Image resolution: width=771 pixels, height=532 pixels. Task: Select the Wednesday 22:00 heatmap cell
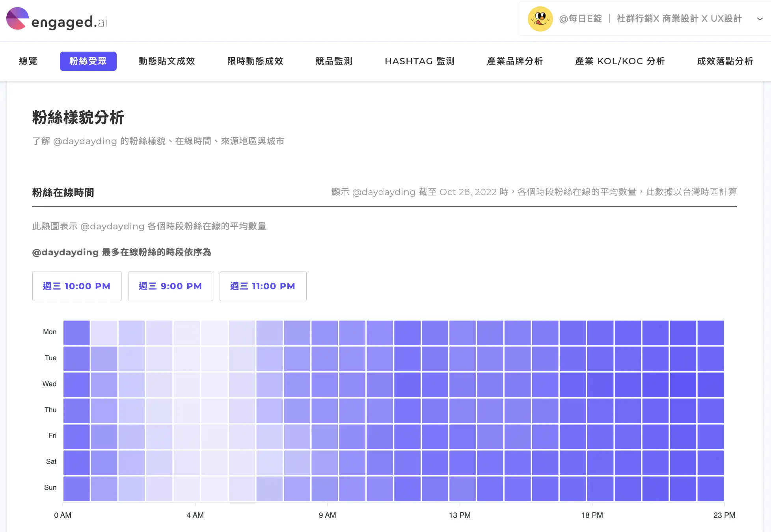click(x=683, y=385)
